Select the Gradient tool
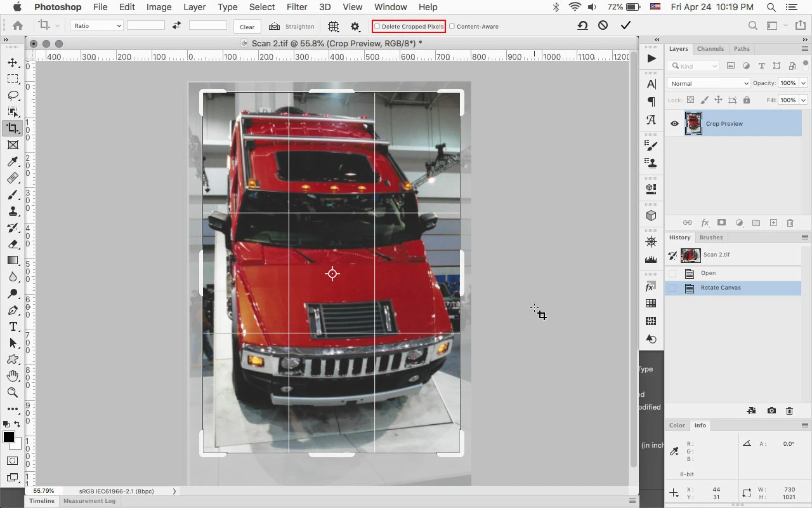This screenshot has width=812, height=508. 12,260
